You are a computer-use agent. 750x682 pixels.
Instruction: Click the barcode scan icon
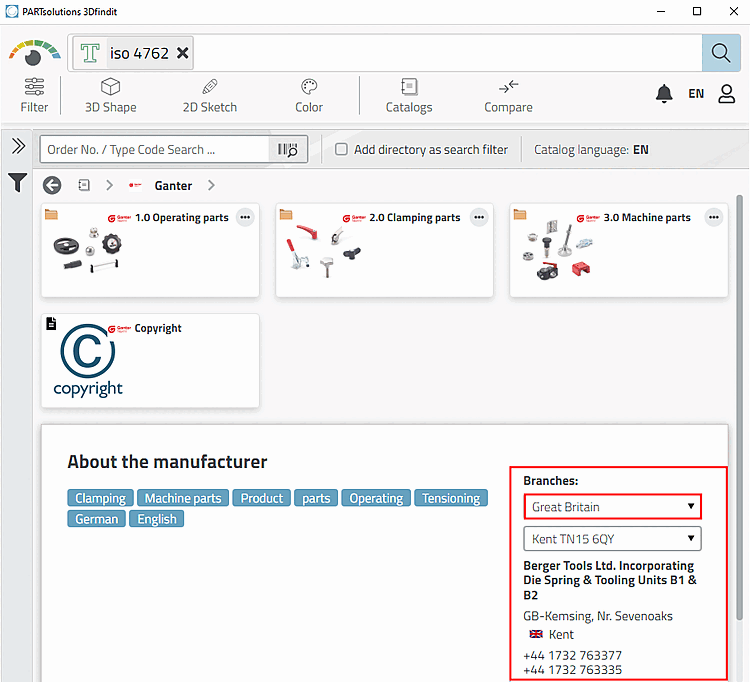click(x=287, y=150)
